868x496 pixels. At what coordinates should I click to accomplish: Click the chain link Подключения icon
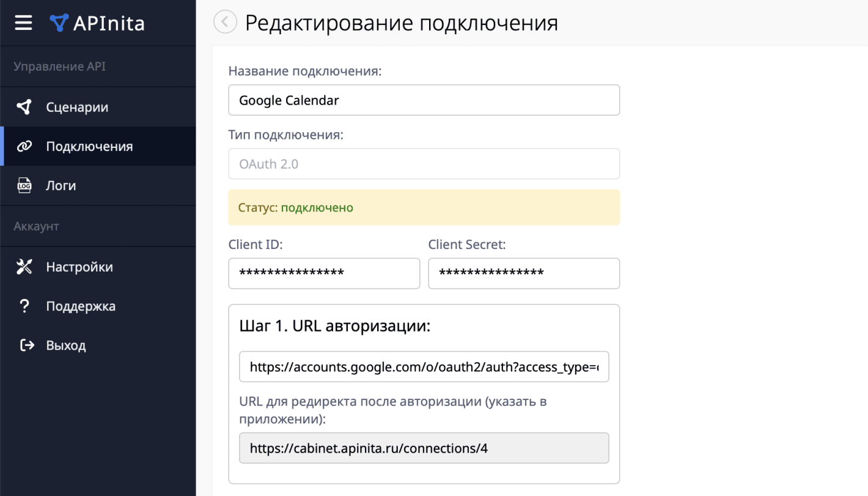24,146
